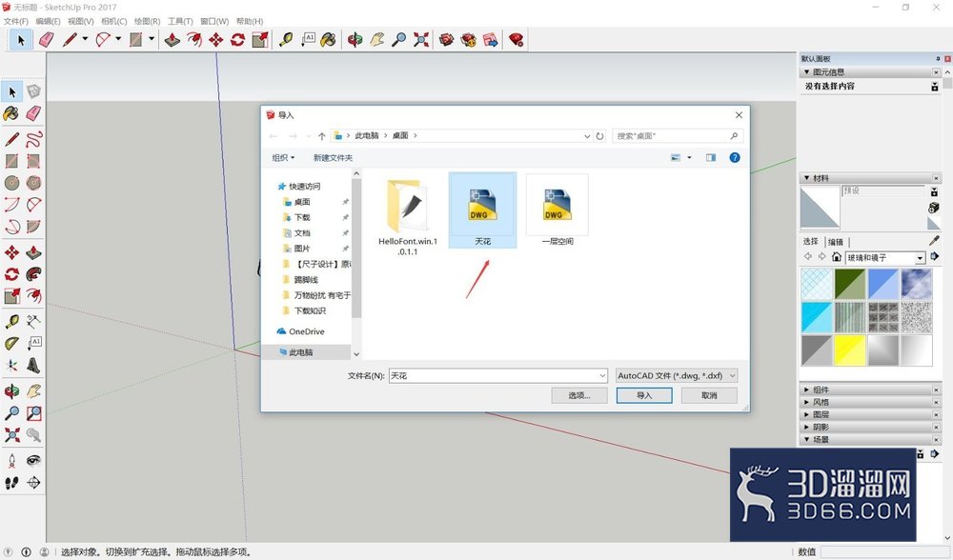Image resolution: width=953 pixels, height=560 pixels.
Task: Choose the Rotated Rectangle tool
Action: [33, 161]
